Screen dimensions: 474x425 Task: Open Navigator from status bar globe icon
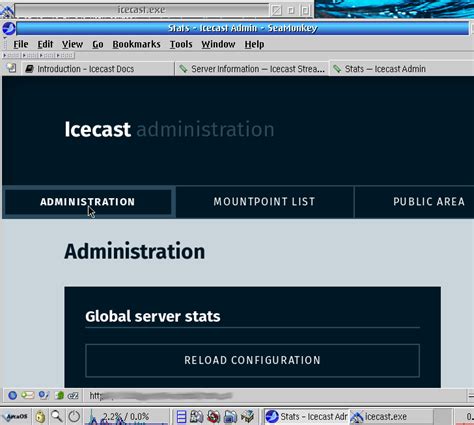[x=13, y=396]
